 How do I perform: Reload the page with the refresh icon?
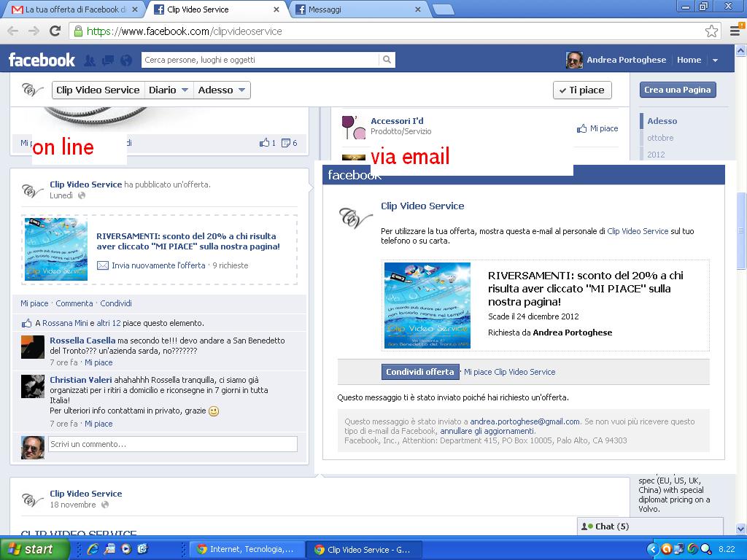55,31
